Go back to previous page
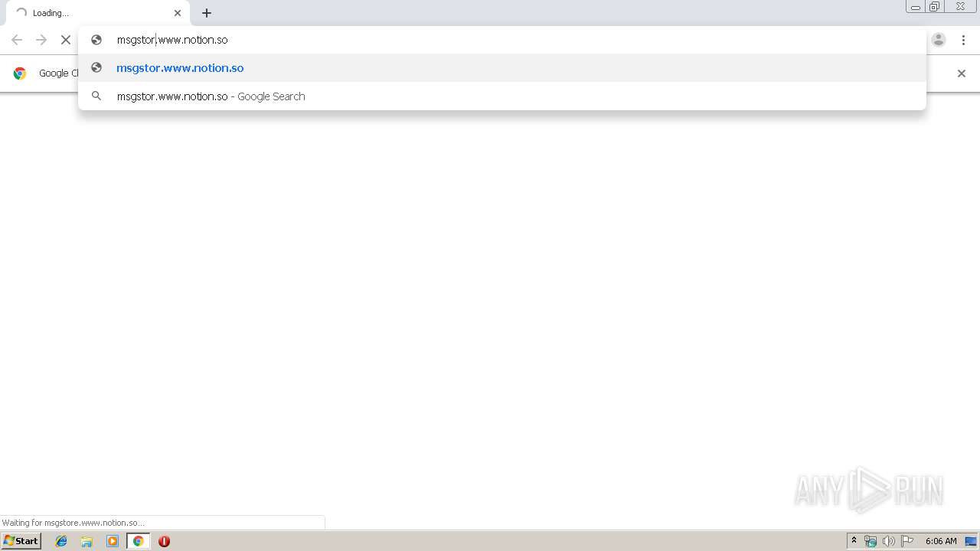Viewport: 980px width, 551px height. coord(17,40)
